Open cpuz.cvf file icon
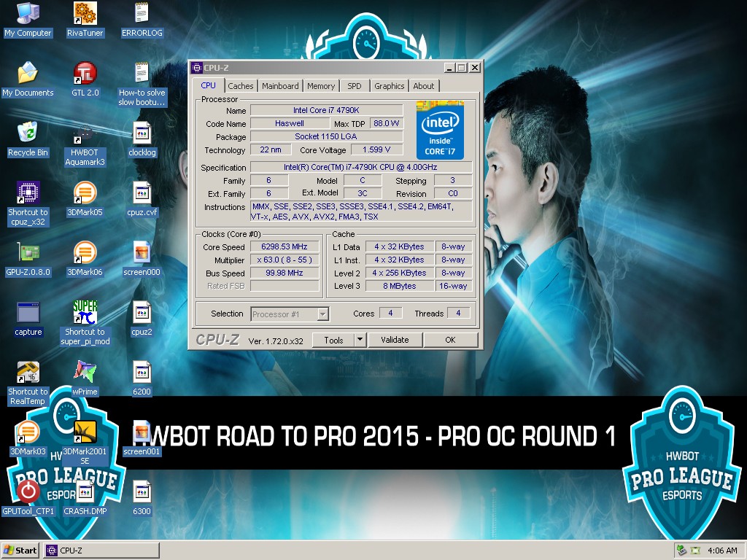Viewport: 747px width, 560px height. (142, 199)
